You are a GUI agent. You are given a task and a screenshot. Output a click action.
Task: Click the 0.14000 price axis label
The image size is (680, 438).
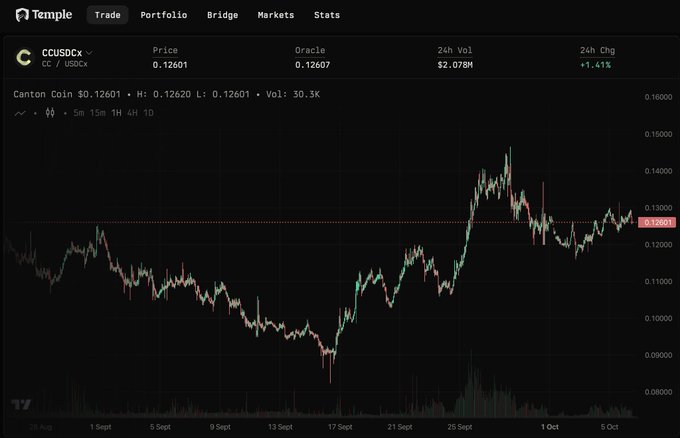click(x=658, y=171)
